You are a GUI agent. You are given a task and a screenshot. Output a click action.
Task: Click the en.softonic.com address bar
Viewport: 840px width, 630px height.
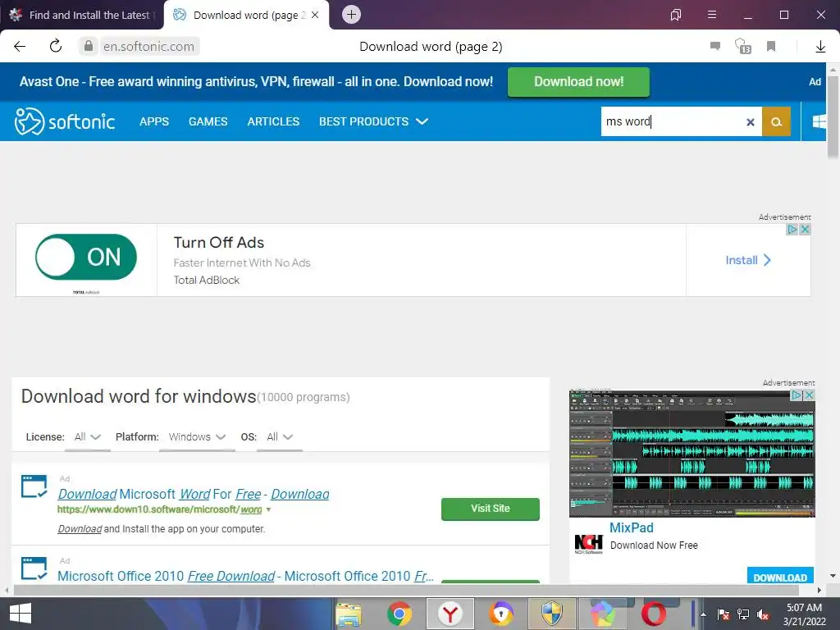[x=148, y=47]
